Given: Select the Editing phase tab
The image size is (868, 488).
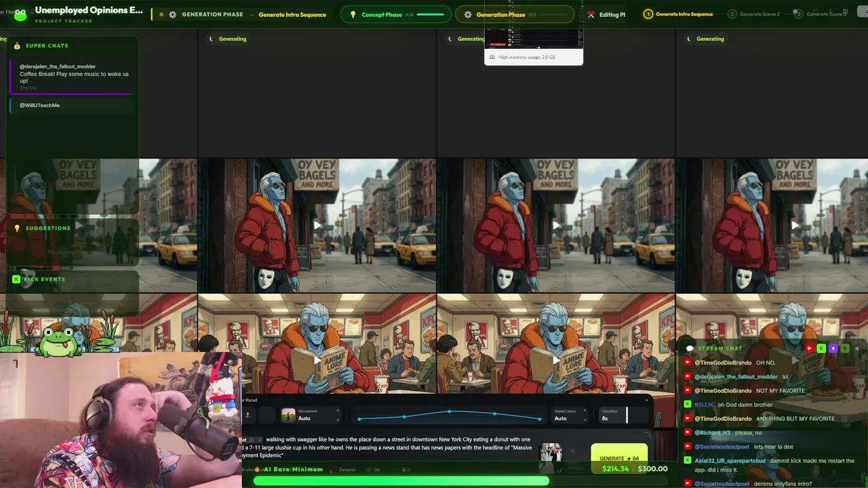Looking at the screenshot, I should click(x=606, y=15).
